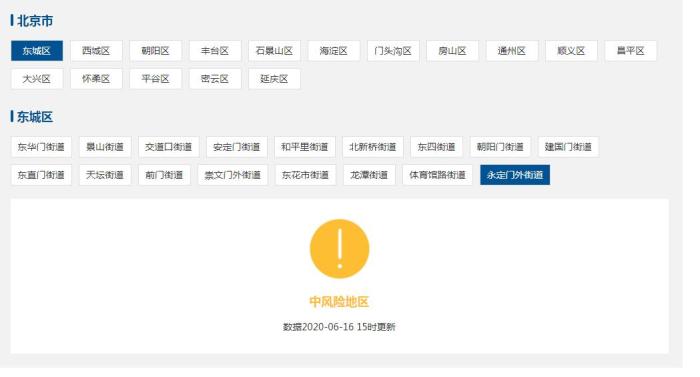Select 崇文门外街道 subdistrict

point(233,175)
